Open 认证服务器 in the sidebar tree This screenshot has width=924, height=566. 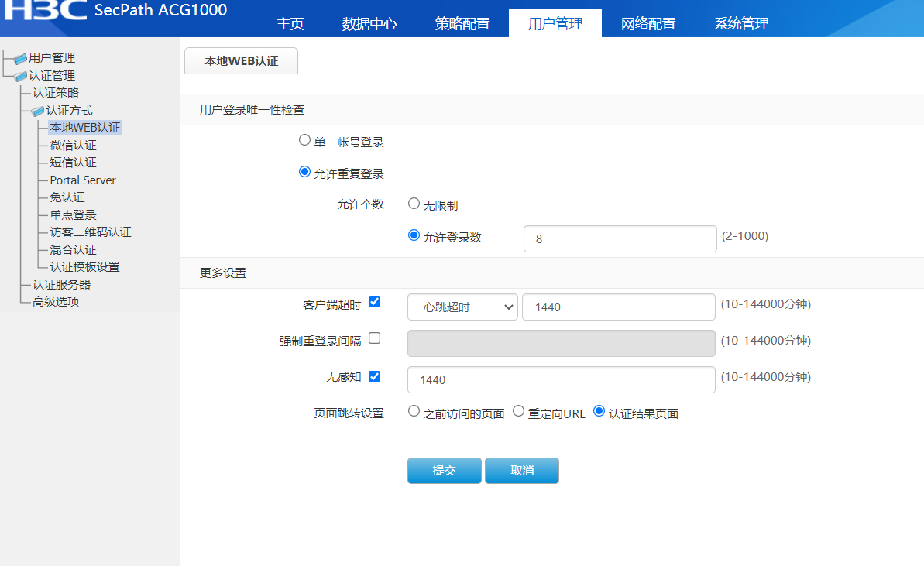[61, 284]
